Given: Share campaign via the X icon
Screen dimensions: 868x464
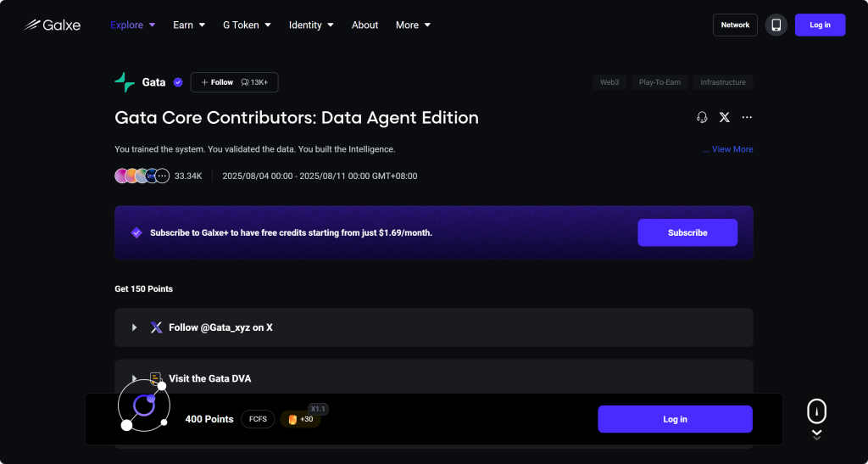Looking at the screenshot, I should 724,117.
